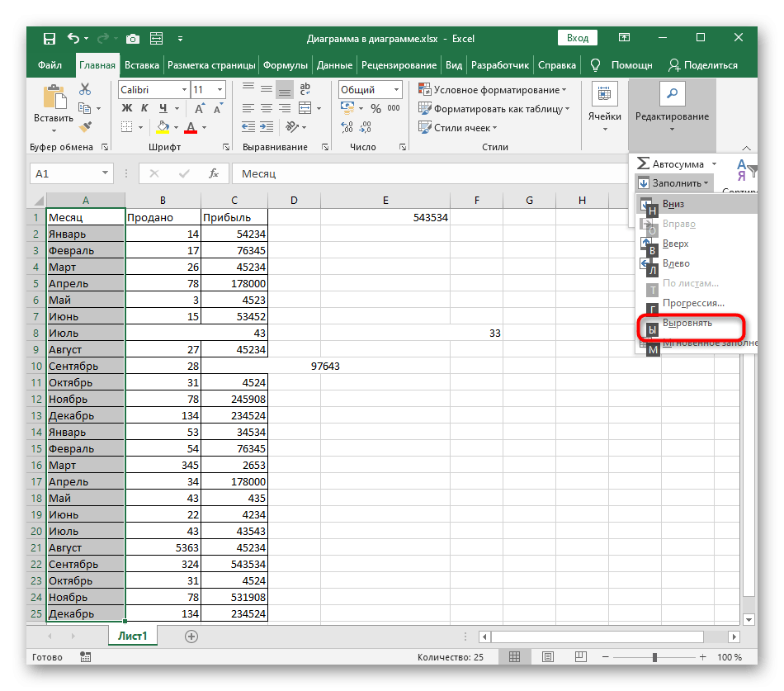Select bottom vertical alignment icon

point(285,90)
